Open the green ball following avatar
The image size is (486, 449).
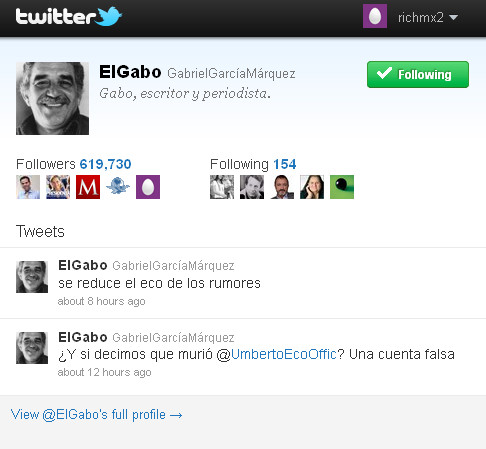tap(342, 187)
